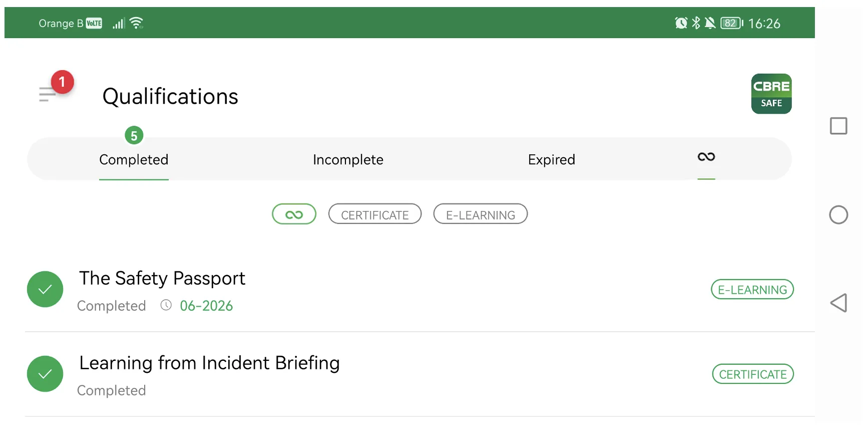The width and height of the screenshot is (868, 436).
Task: Tap the Bluetooth icon in status bar
Action: [x=696, y=23]
